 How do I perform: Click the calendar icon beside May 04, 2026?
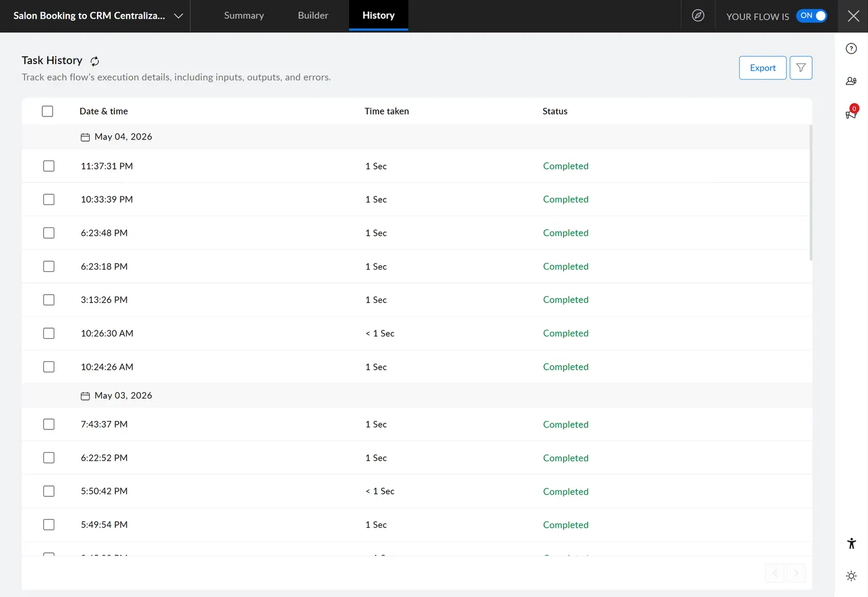(x=85, y=137)
